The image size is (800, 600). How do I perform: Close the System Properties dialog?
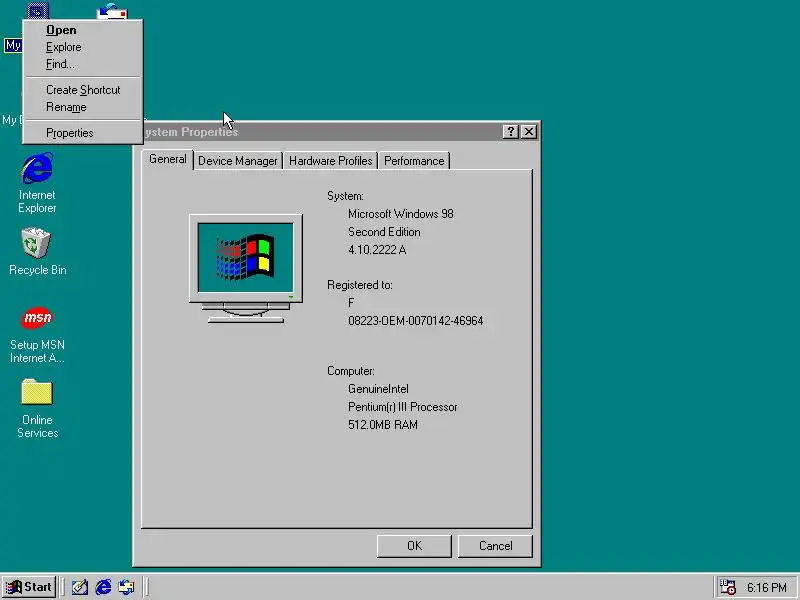pos(529,132)
